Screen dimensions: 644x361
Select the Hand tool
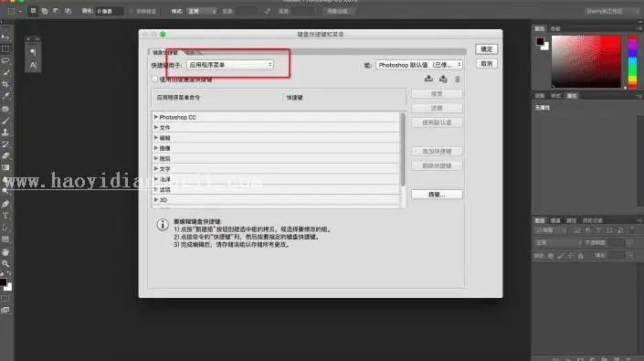5,251
